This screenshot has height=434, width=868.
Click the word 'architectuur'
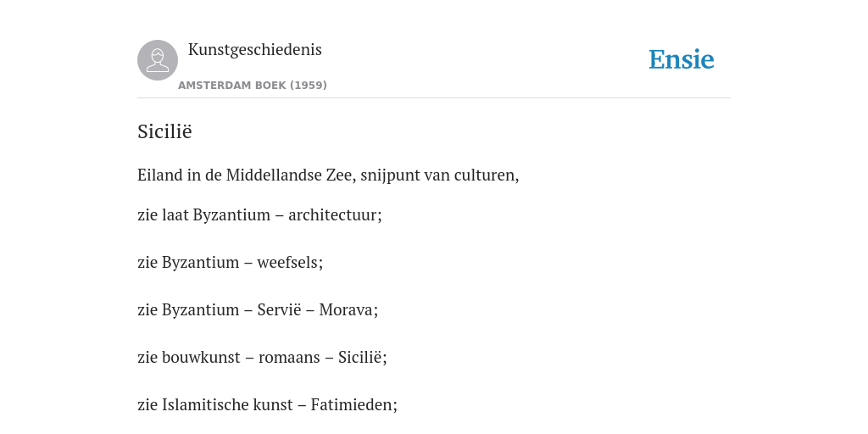(x=332, y=214)
